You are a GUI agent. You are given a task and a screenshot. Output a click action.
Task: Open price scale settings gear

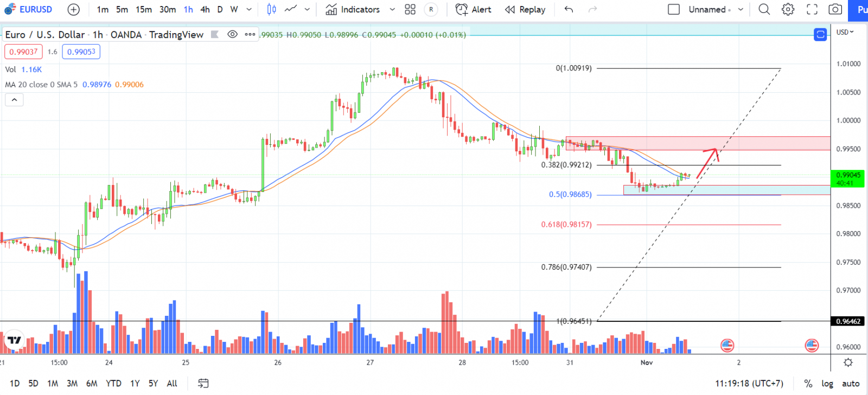pyautogui.click(x=848, y=362)
